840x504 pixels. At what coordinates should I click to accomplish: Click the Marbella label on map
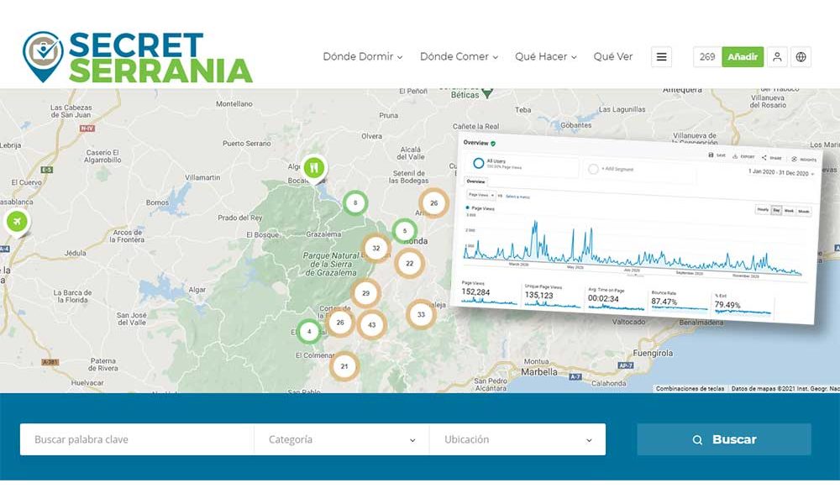point(539,372)
